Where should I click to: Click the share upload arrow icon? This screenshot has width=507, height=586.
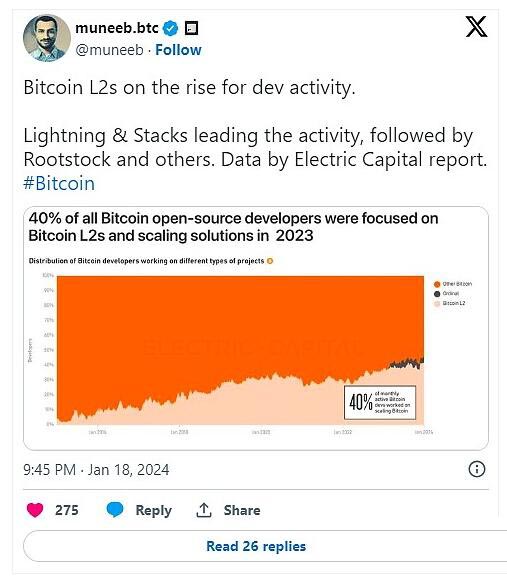(x=204, y=510)
